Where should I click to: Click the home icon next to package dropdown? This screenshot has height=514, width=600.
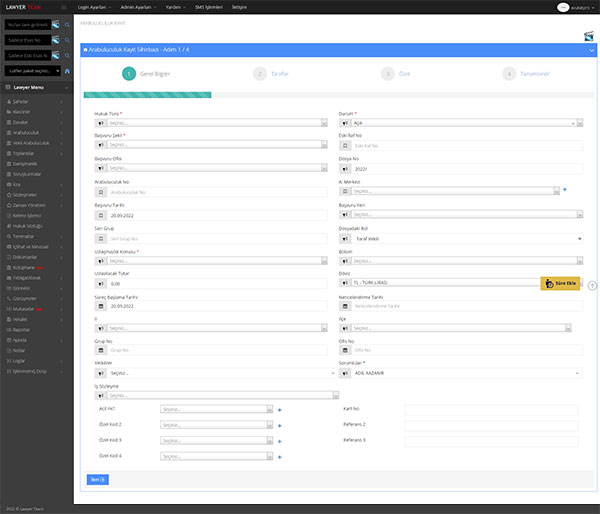point(67,71)
